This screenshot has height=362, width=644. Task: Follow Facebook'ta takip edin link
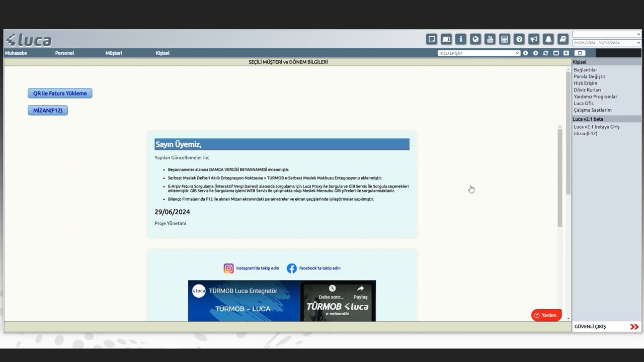tap(319, 268)
